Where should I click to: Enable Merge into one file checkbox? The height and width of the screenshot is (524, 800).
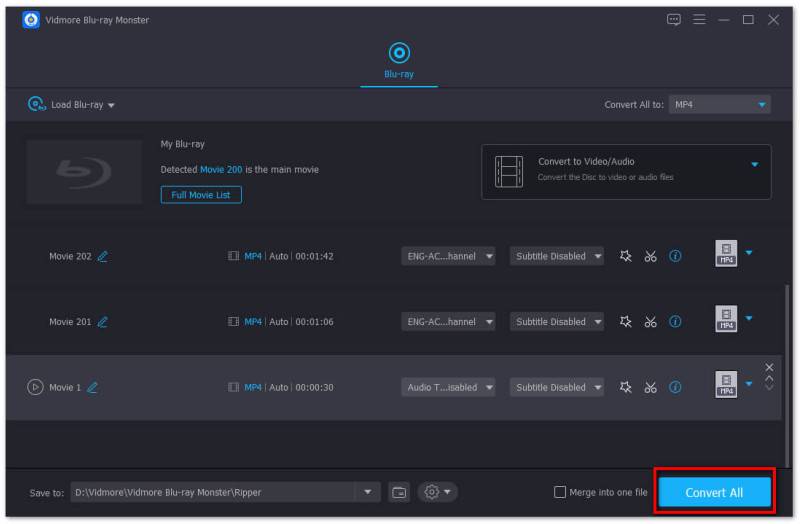[x=561, y=492]
